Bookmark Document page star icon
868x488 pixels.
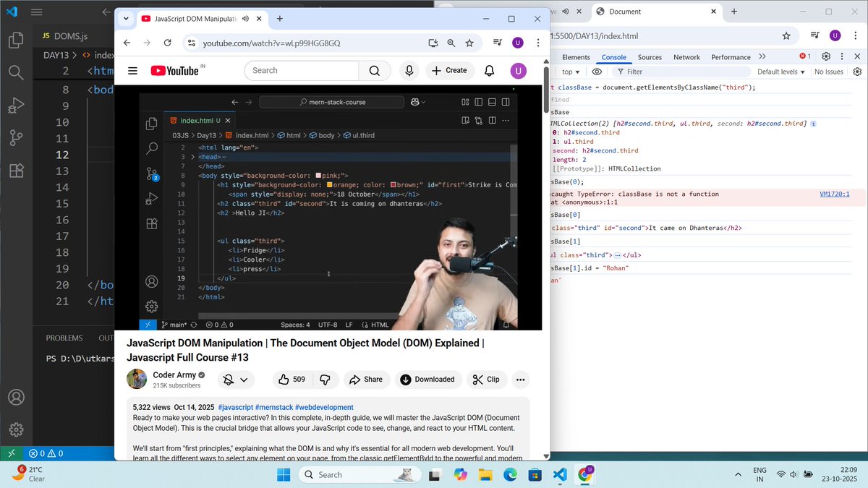tap(786, 35)
